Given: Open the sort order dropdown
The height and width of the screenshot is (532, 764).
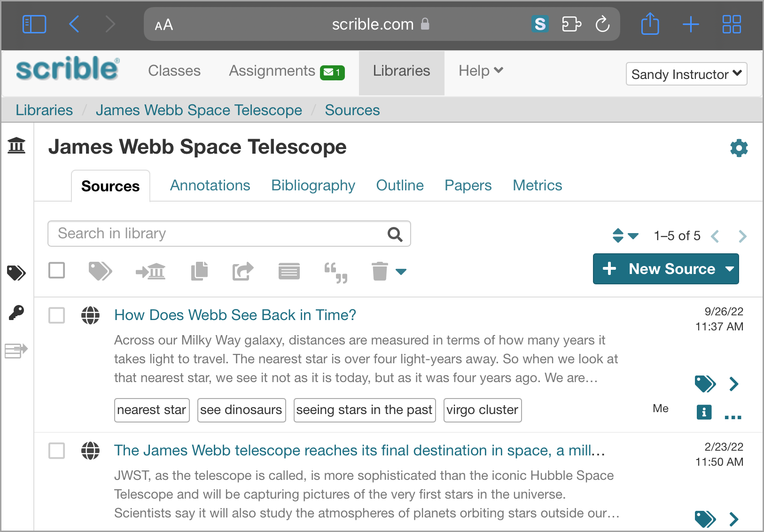Looking at the screenshot, I should pos(625,235).
